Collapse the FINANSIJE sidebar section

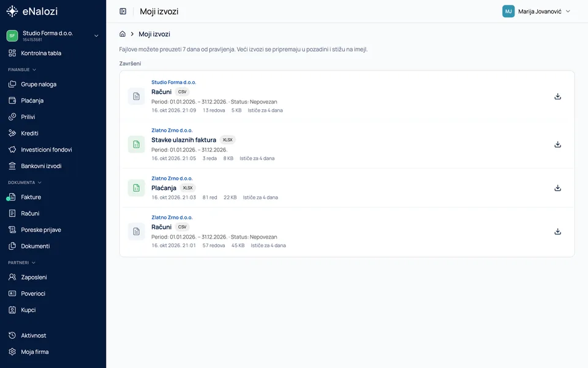pos(22,70)
